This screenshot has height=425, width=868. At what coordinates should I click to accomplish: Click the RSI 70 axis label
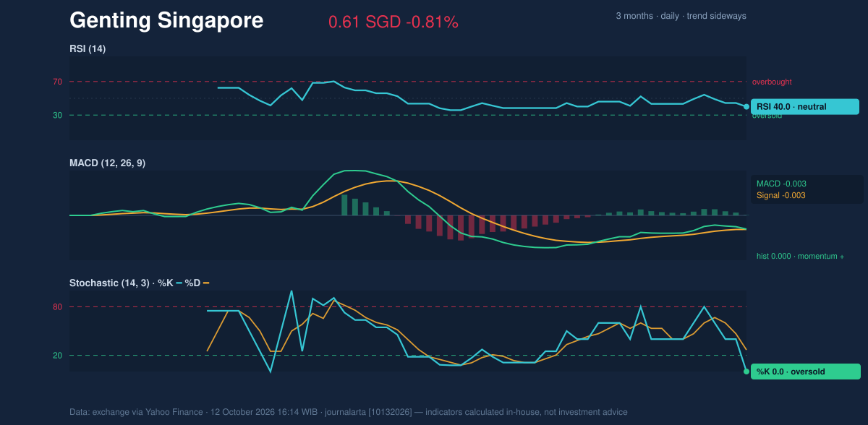click(57, 82)
